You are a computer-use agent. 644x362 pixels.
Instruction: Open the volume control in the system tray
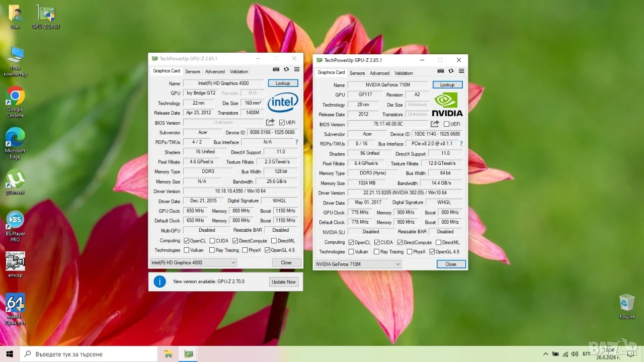(574, 354)
